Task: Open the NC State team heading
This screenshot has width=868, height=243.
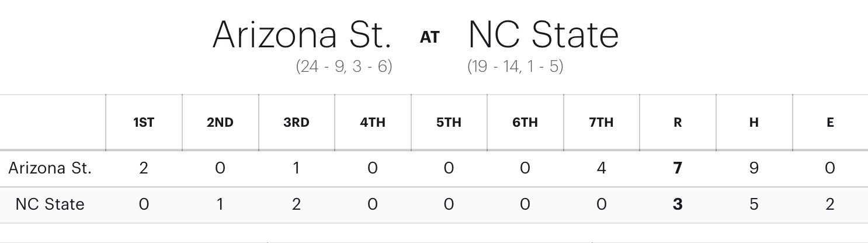Action: coord(543,34)
